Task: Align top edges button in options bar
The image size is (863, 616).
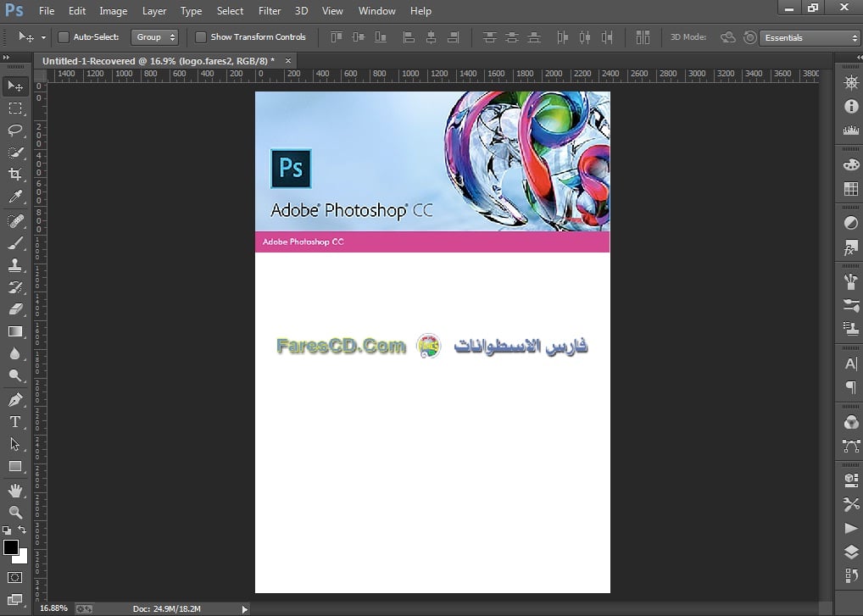Action: 337,36
